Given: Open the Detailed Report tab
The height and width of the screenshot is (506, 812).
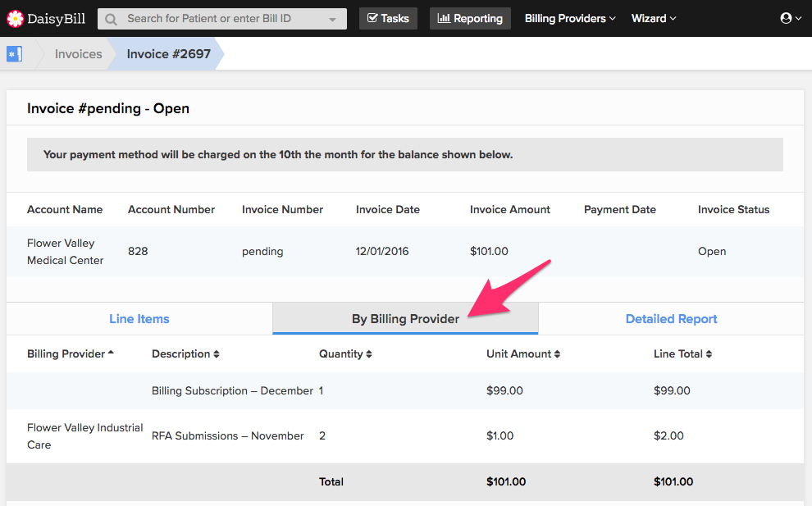Looking at the screenshot, I should pyautogui.click(x=671, y=318).
